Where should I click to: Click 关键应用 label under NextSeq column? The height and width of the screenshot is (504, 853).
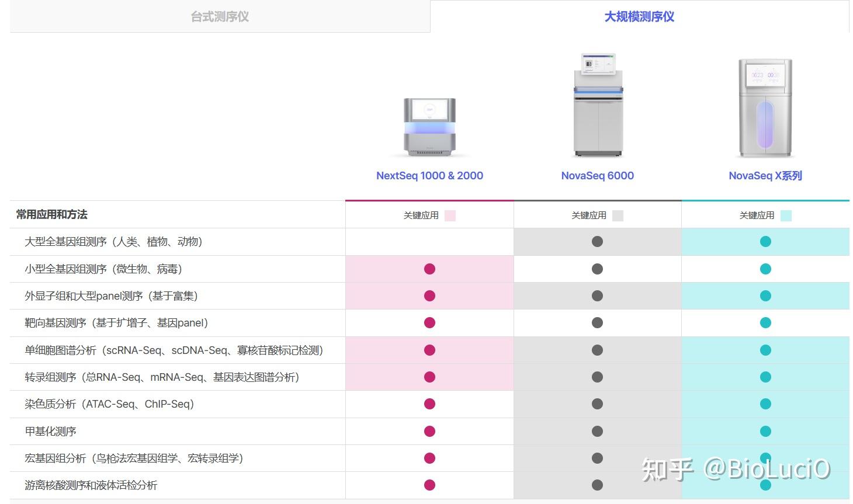click(421, 215)
